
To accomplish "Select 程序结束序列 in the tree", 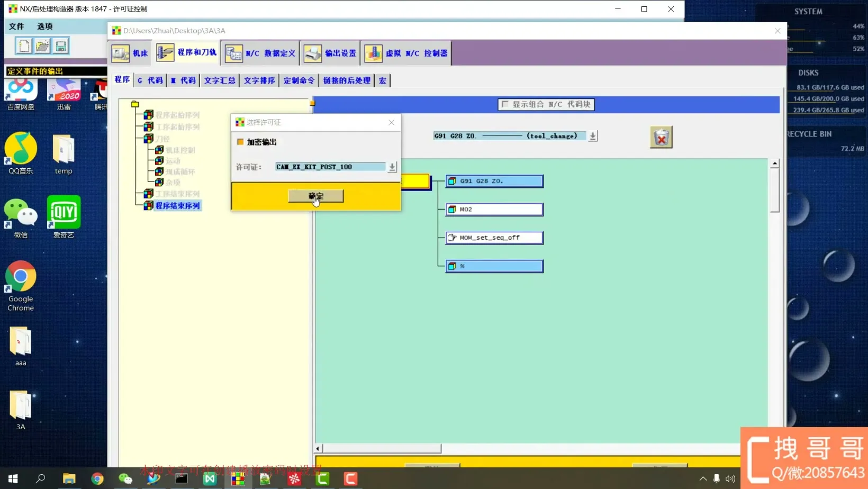I will 177,206.
